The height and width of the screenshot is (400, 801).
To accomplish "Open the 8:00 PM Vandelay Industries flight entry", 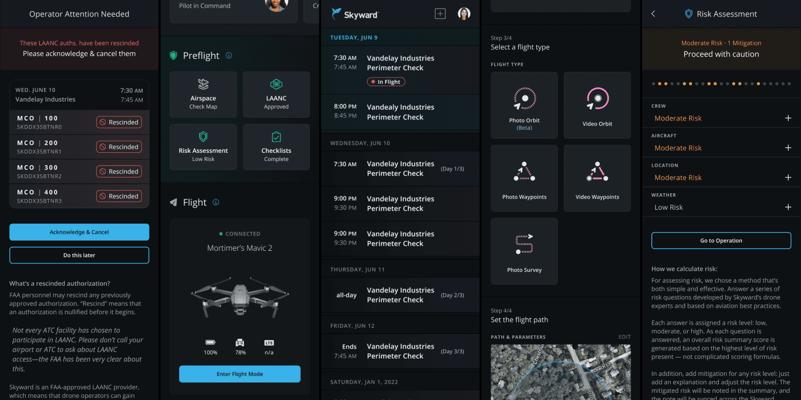I will pyautogui.click(x=400, y=112).
